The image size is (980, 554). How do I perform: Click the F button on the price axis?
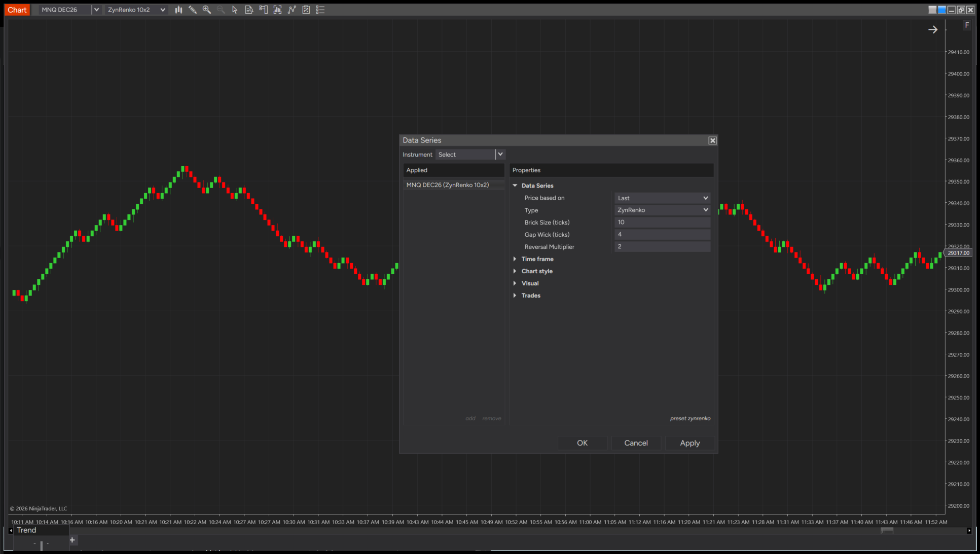click(967, 25)
